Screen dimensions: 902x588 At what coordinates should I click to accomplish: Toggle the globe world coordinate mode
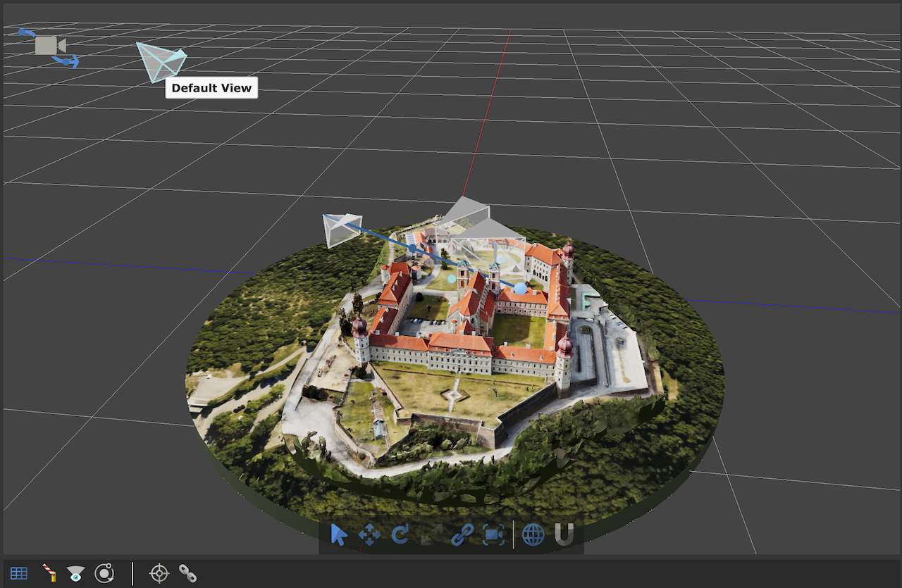[x=533, y=535]
